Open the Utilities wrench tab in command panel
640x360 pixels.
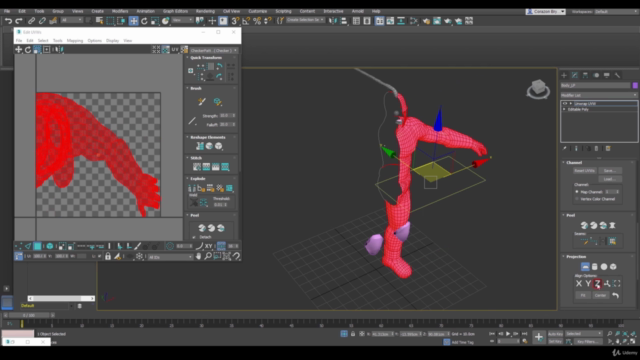coord(617,75)
